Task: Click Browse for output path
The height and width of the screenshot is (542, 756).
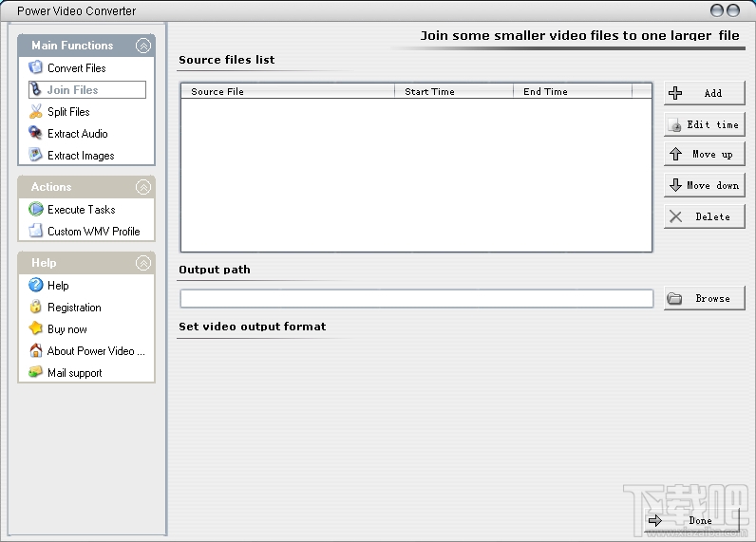Action: coord(705,298)
